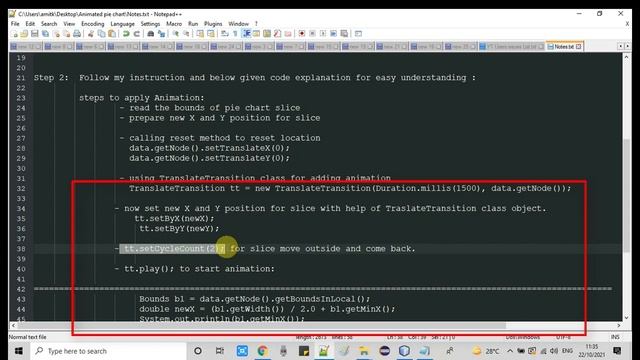This screenshot has height=360, width=640.
Task: Click the vertical scrollbar down arrow
Action: [x=626, y=318]
